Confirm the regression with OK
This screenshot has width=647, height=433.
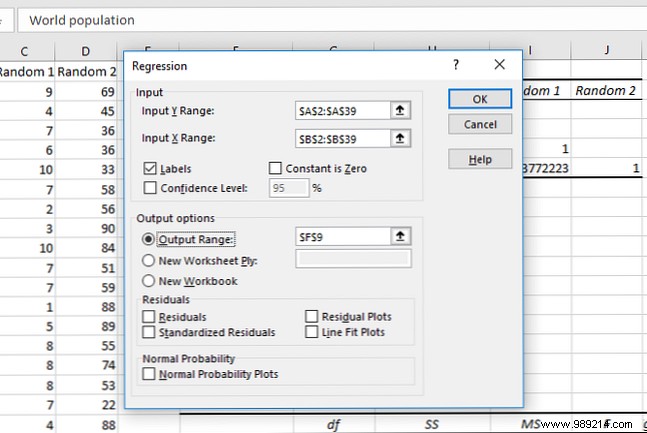[x=480, y=99]
